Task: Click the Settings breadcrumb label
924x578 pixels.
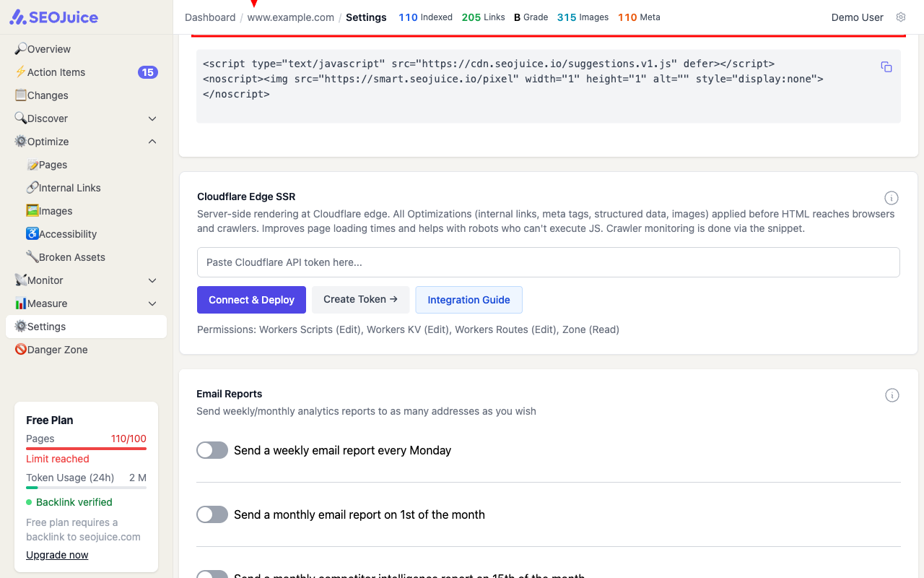Action: pos(366,17)
